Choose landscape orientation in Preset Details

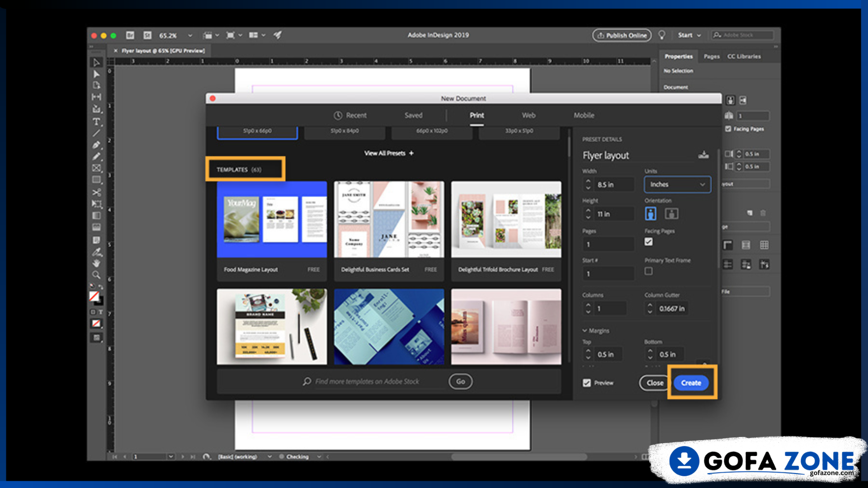pyautogui.click(x=672, y=214)
